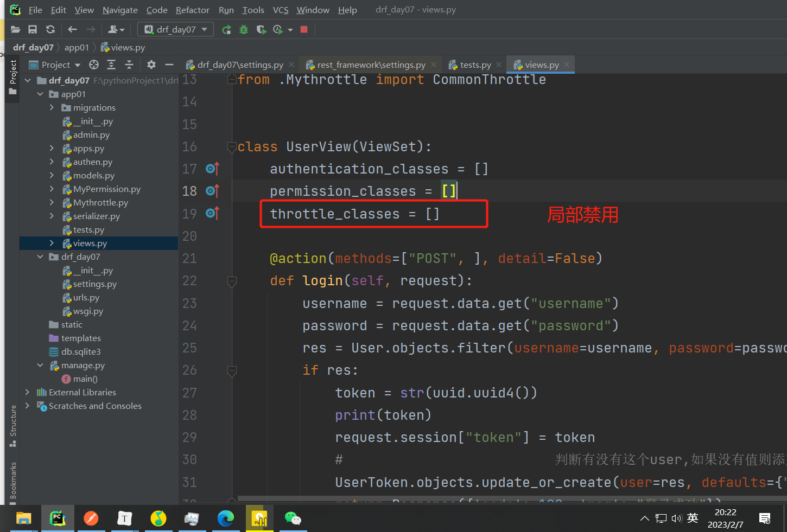Open Microsoft Edge from the taskbar
The width and height of the screenshot is (787, 532).
(x=225, y=519)
